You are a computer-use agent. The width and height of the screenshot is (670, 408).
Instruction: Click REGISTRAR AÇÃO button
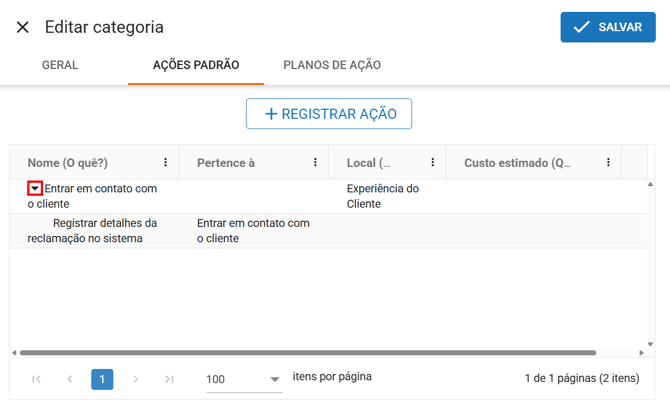coord(329,114)
